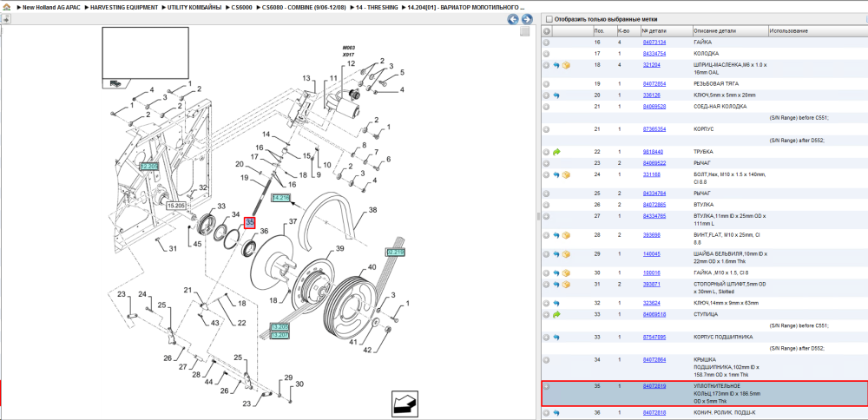Viewport: 868px width, 420px height.
Task: Click callout number 40 on pulley
Action: click(x=372, y=266)
